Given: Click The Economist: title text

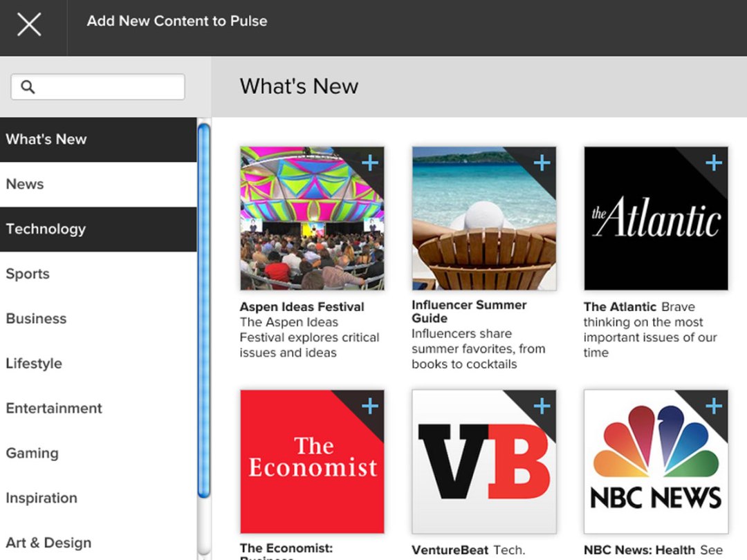Looking at the screenshot, I should click(x=286, y=548).
